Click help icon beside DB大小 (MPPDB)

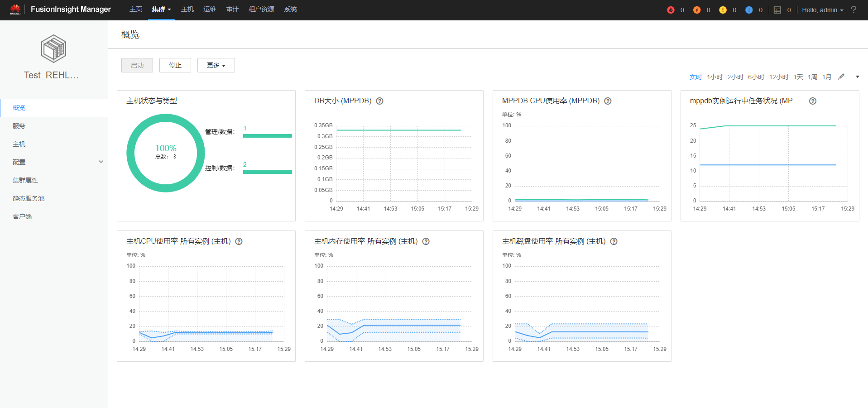pos(380,101)
